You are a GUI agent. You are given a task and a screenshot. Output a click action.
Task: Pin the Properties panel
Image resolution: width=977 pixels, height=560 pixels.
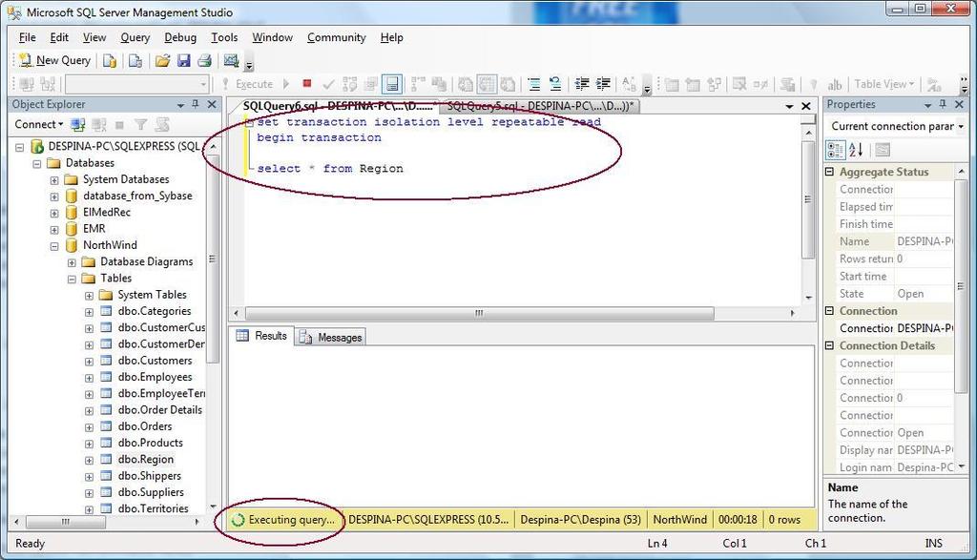(942, 104)
